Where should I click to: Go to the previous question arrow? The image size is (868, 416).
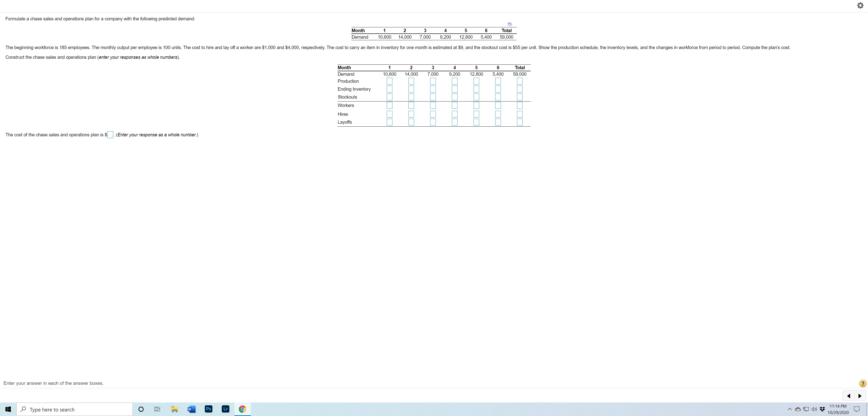[849, 396]
